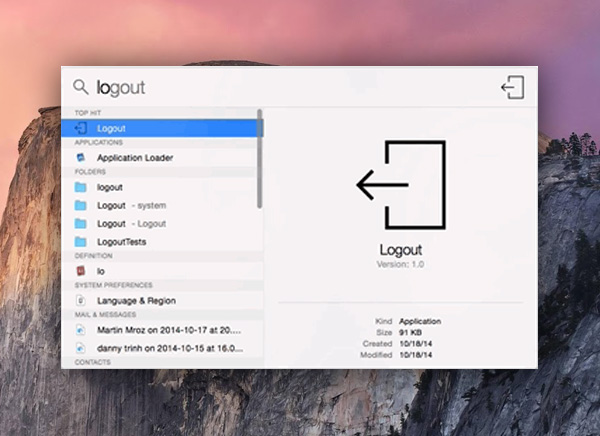Click the large Logout preview icon
Image resolution: width=600 pixels, height=436 pixels.
(401, 185)
